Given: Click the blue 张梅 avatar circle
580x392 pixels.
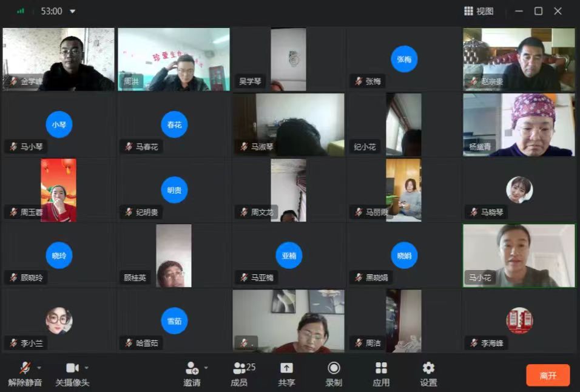Looking at the screenshot, I should (404, 59).
